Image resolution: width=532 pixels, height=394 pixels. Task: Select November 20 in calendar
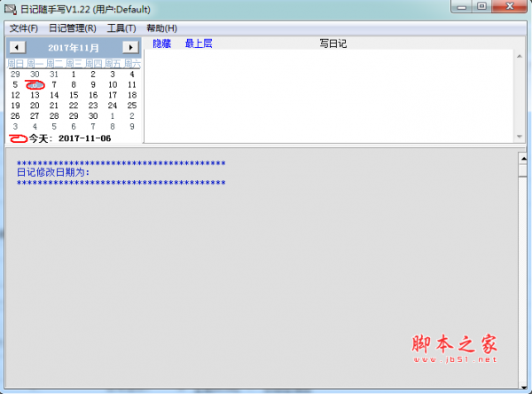coord(35,106)
